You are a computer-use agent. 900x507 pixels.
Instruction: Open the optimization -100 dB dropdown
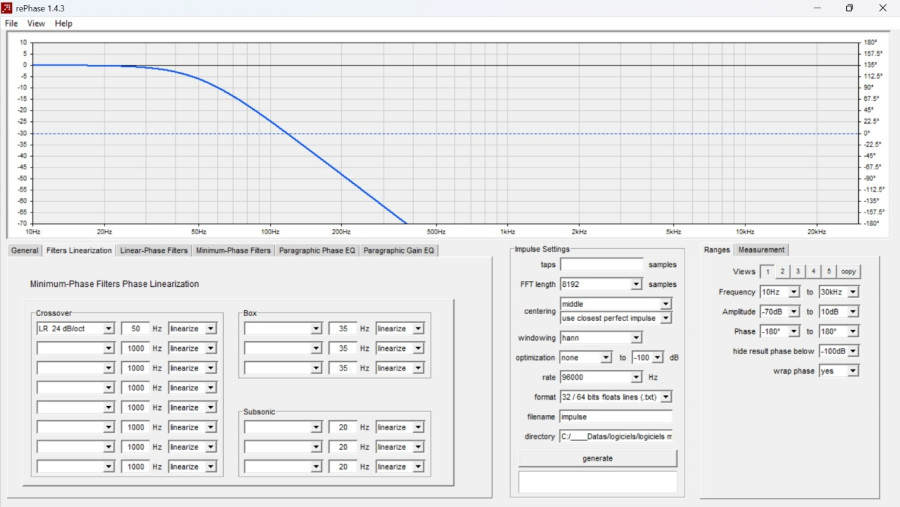click(x=647, y=358)
